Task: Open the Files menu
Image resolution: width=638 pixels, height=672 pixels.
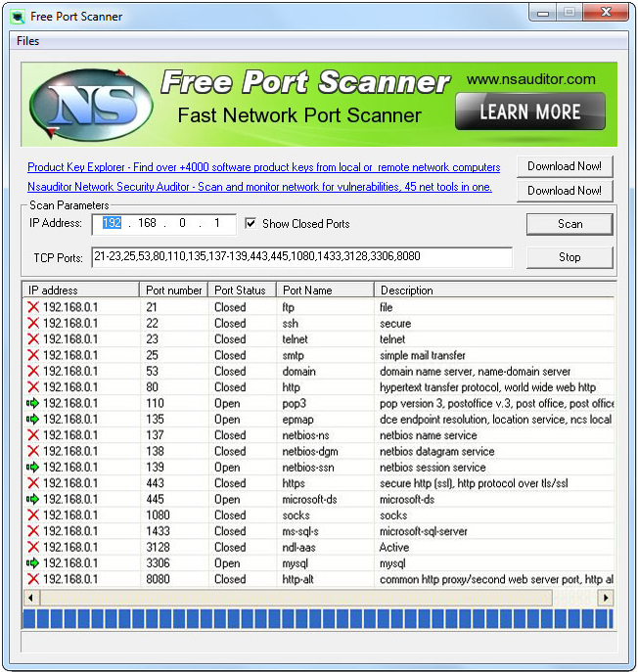Action: (x=27, y=41)
